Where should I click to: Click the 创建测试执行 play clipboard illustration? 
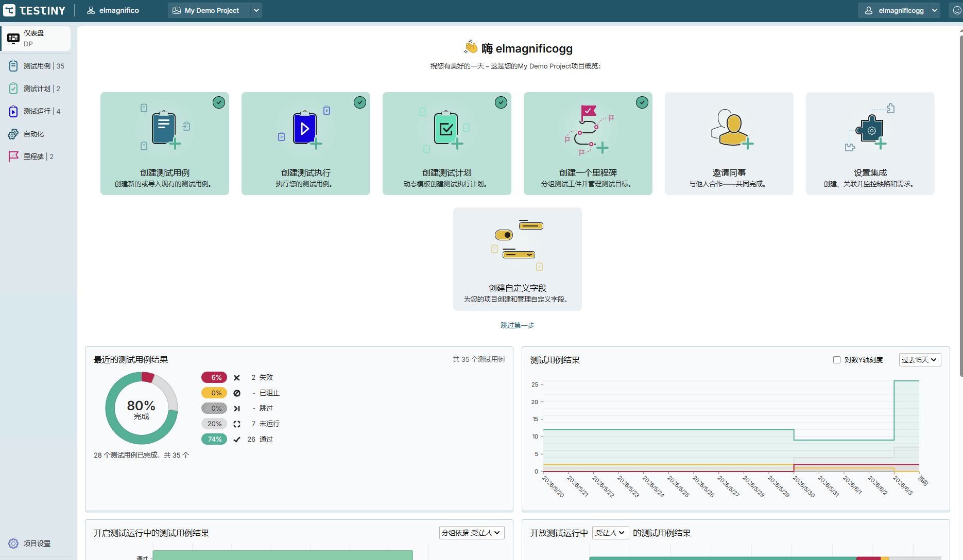pyautogui.click(x=305, y=129)
